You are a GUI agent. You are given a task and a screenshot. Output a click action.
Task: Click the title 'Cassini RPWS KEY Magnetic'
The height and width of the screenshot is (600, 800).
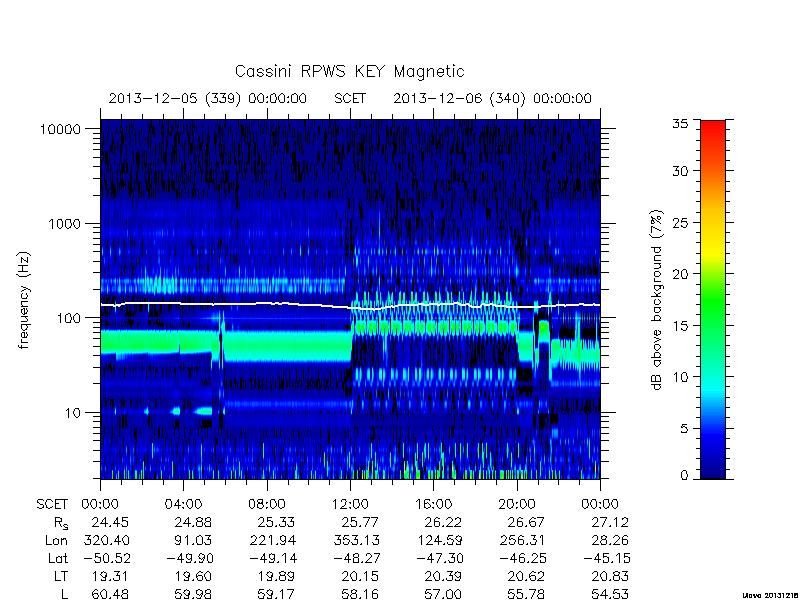pos(349,71)
